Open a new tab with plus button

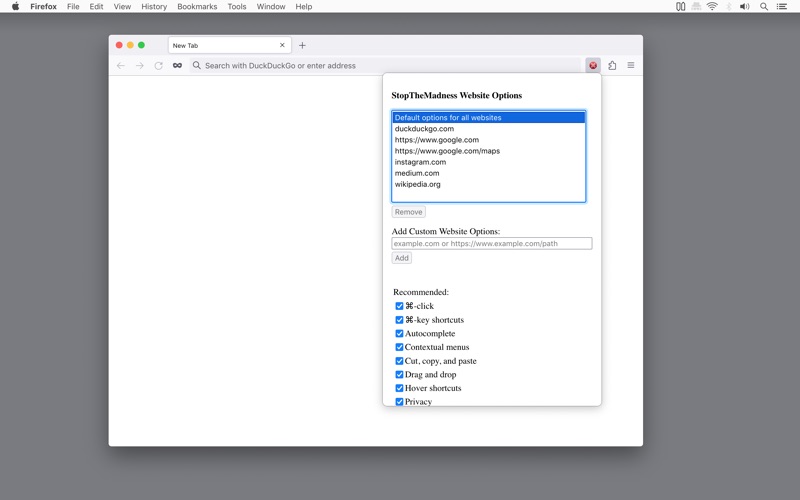pyautogui.click(x=302, y=45)
